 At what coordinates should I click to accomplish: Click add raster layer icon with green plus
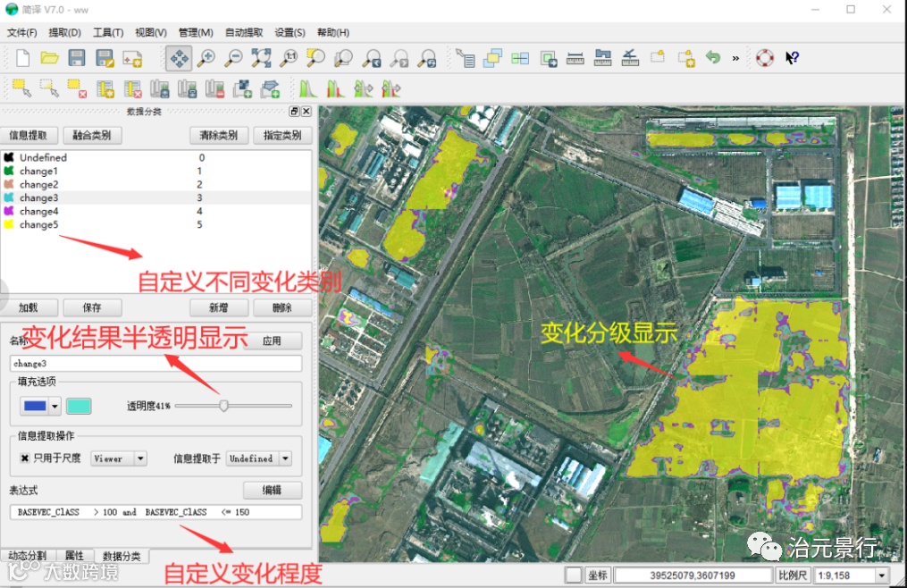(x=242, y=88)
